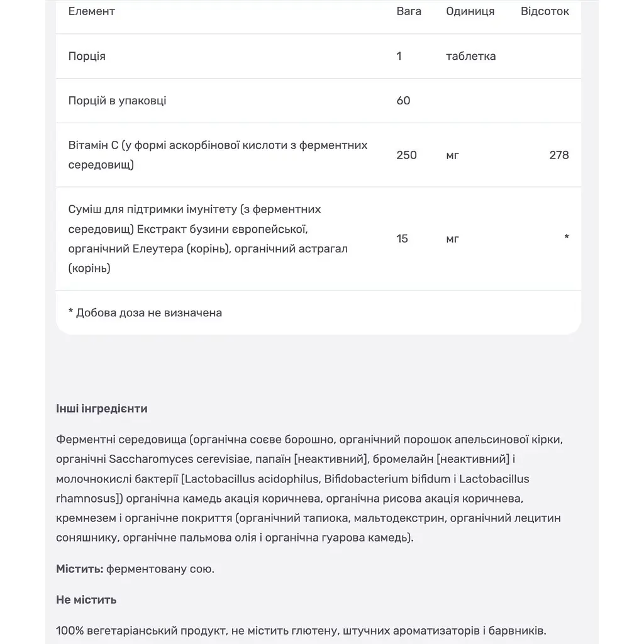Click the 250 weight value

point(407,155)
